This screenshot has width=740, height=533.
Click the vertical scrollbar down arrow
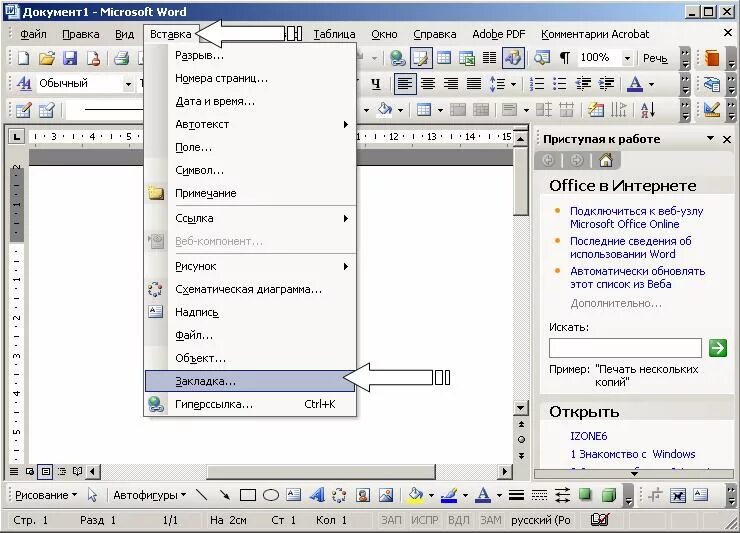[x=521, y=407]
